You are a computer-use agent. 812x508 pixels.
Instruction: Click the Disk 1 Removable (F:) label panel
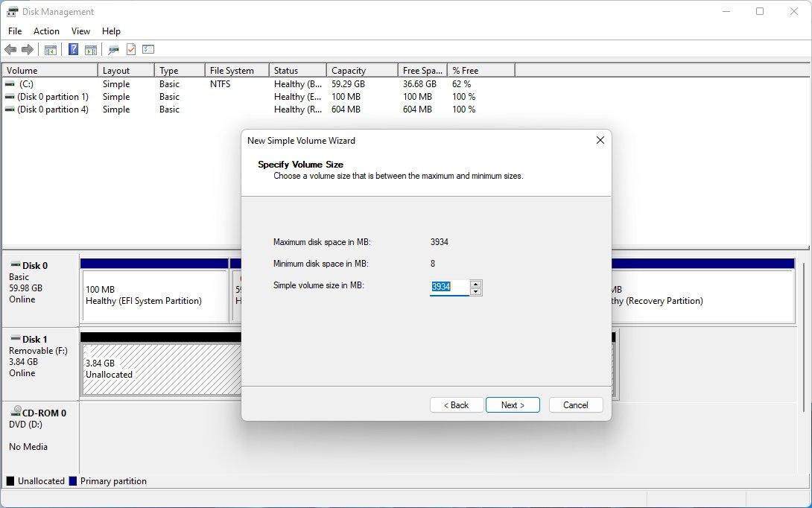(x=40, y=363)
